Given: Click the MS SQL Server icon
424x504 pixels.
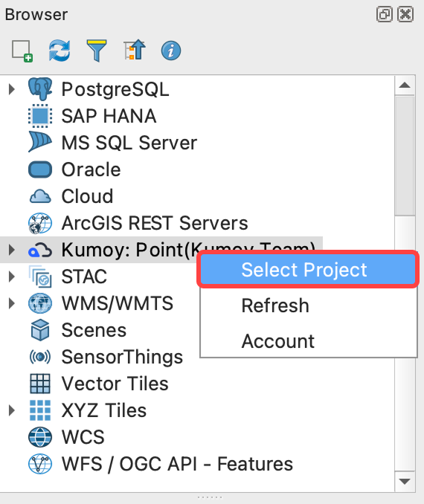Looking at the screenshot, I should tap(40, 142).
